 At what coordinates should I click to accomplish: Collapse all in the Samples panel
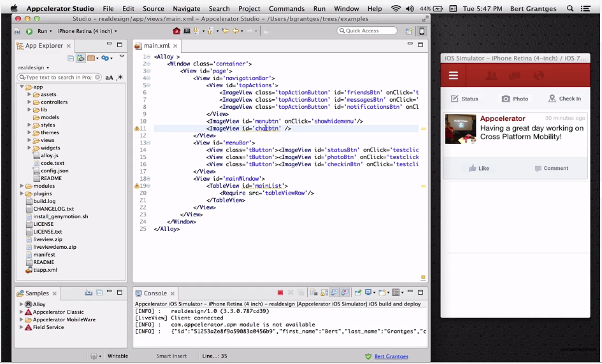(x=99, y=293)
